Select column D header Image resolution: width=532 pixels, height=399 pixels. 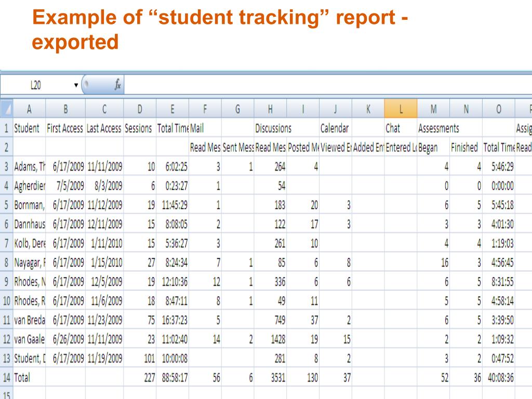[x=140, y=109]
